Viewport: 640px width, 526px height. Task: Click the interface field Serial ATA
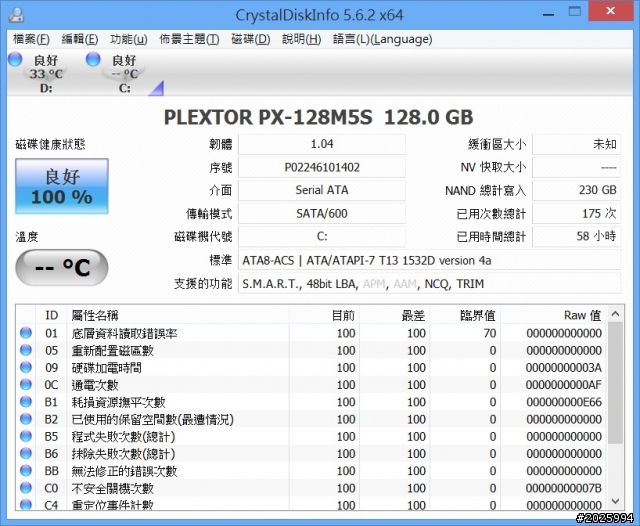322,190
